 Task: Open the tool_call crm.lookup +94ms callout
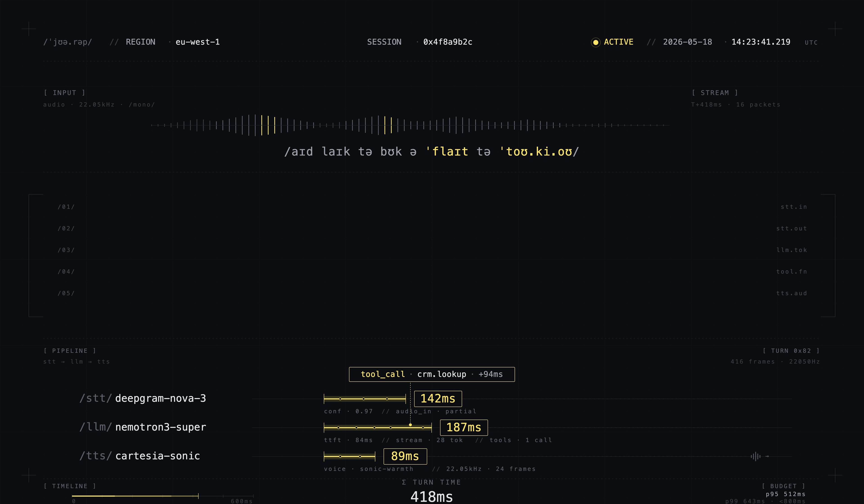pyautogui.click(x=432, y=374)
